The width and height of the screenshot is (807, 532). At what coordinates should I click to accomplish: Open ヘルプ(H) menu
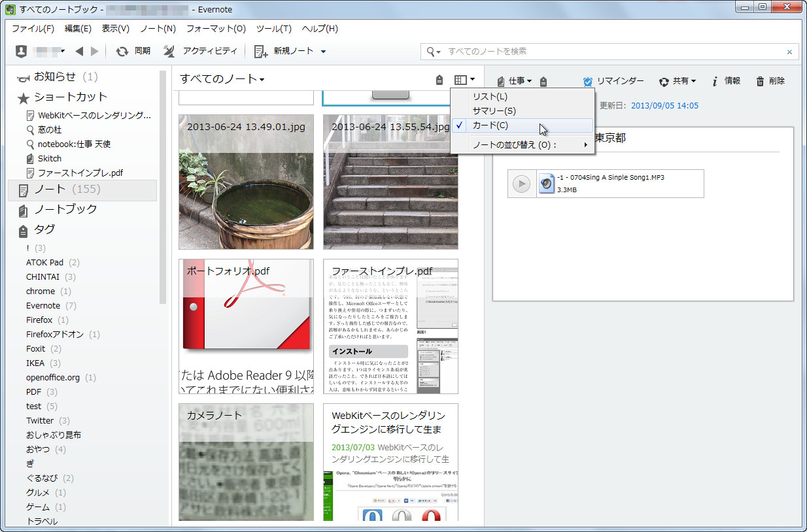point(320,29)
